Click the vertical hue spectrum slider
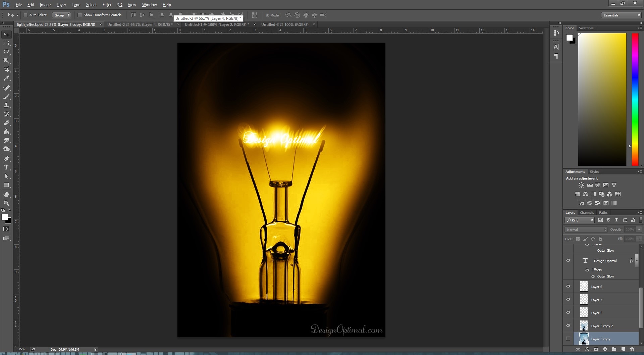Viewport: 644px width, 355px height. click(x=635, y=99)
